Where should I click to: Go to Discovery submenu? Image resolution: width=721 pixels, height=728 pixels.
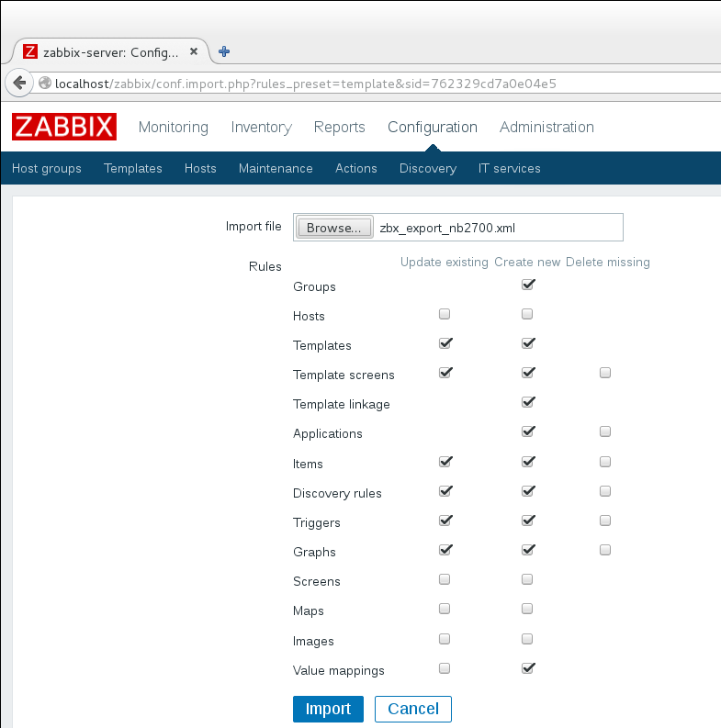coord(428,168)
